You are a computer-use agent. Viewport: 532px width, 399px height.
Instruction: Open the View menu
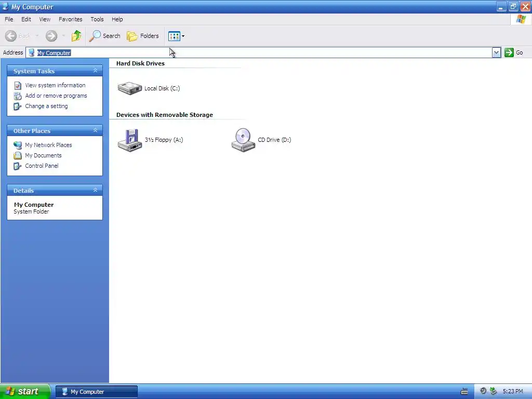coord(45,19)
